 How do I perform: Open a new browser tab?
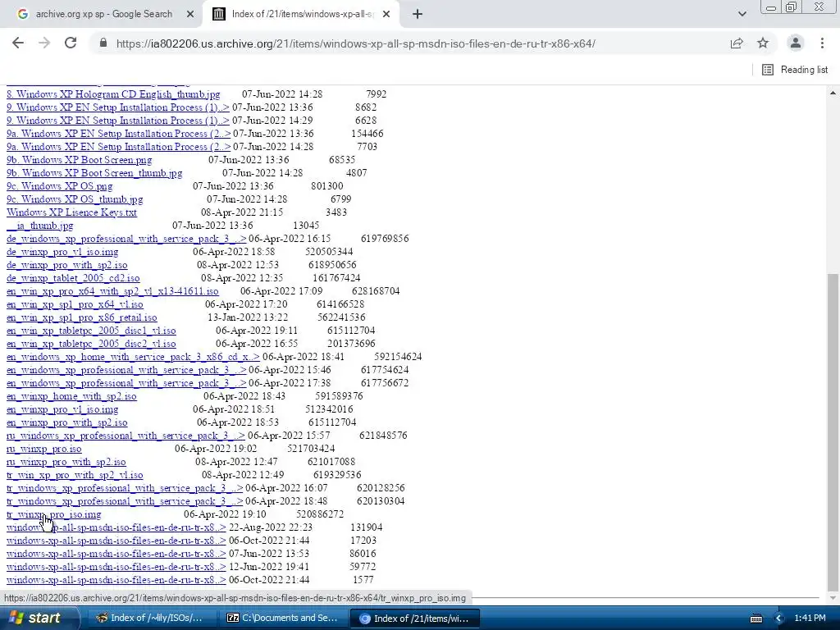click(418, 14)
